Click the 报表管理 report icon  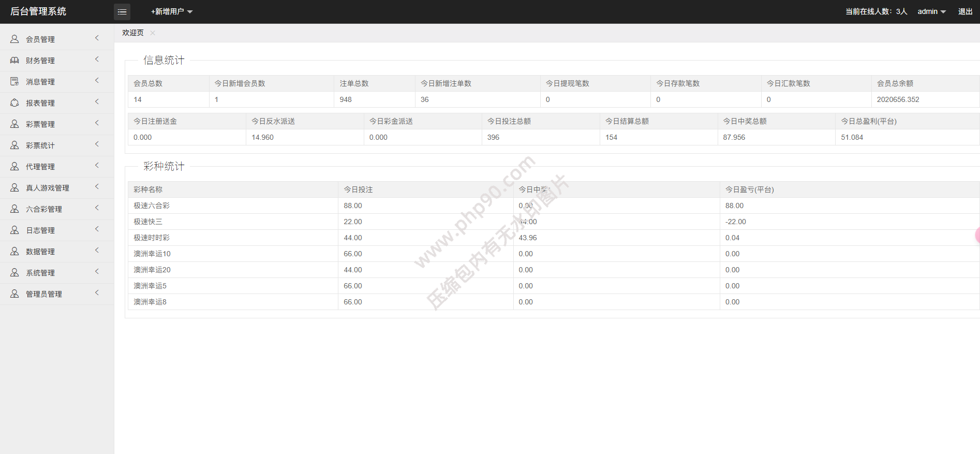(x=14, y=102)
